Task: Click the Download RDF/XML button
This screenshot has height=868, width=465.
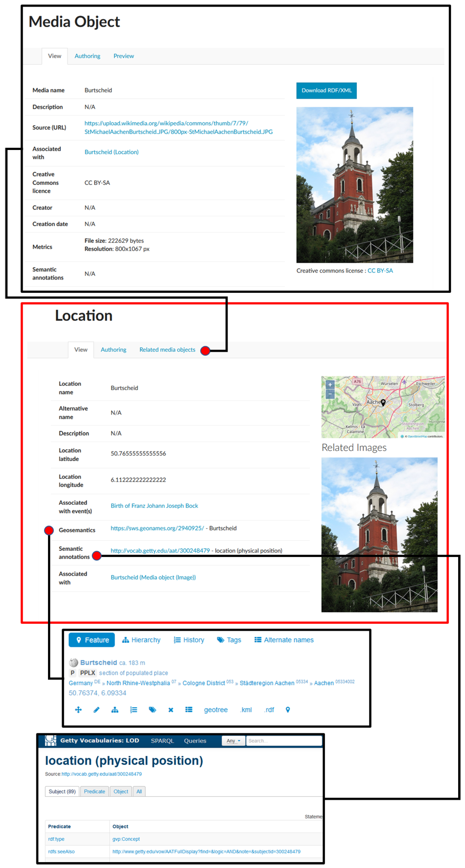Action: coord(326,91)
